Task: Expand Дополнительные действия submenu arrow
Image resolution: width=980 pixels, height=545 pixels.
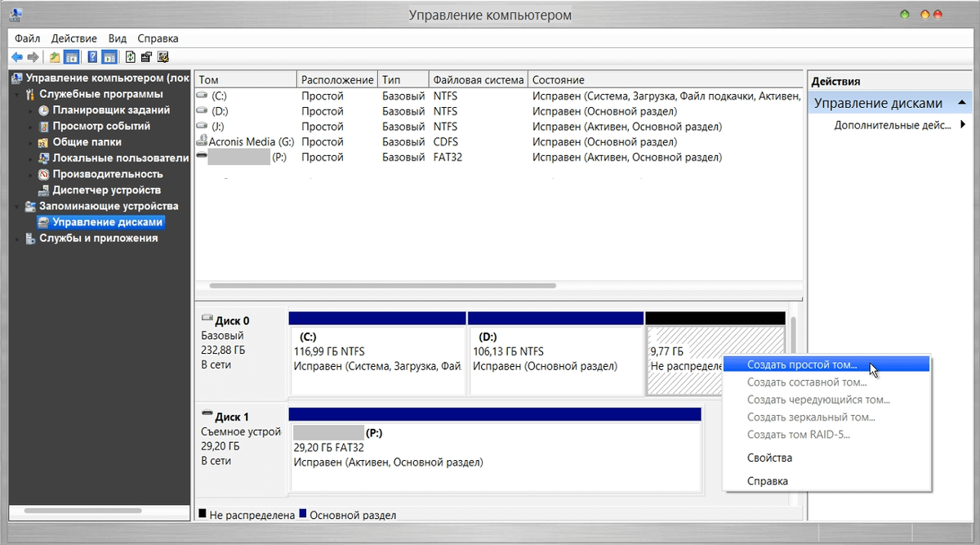Action: [963, 125]
